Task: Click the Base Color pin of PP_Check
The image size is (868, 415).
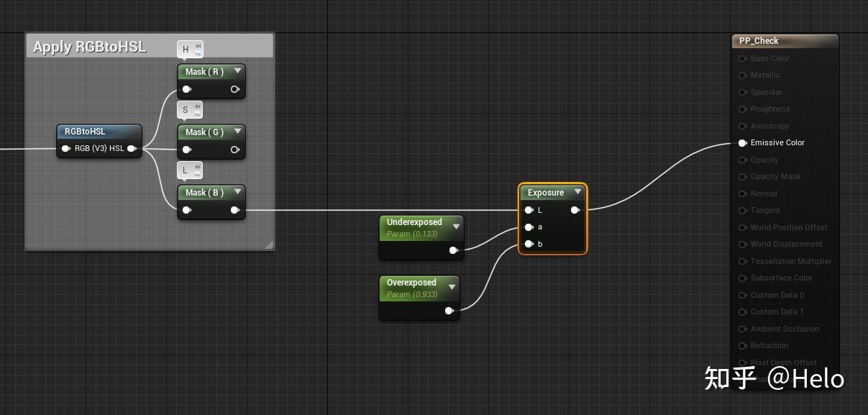Action: (743, 58)
